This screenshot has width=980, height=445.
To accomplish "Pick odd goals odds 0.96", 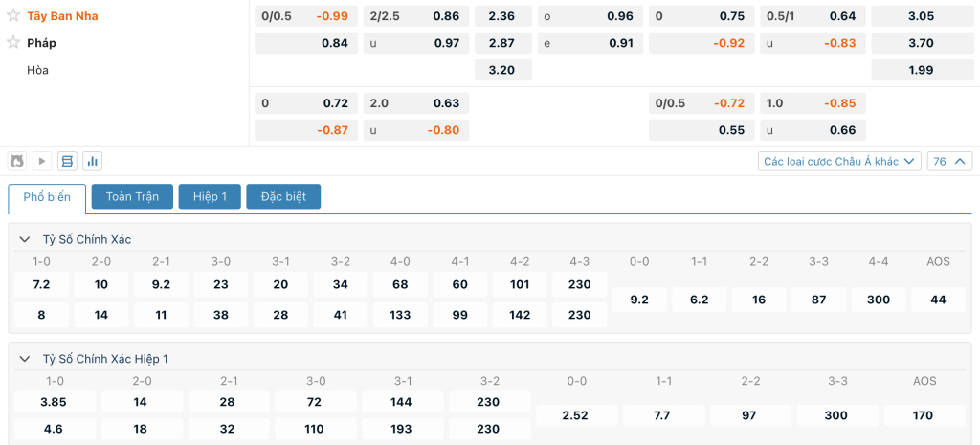I will [x=590, y=16].
